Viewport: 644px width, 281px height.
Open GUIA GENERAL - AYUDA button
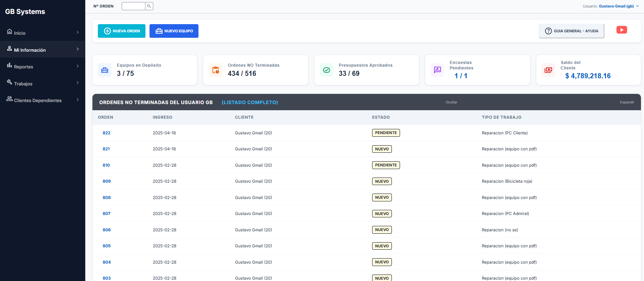[x=571, y=31]
